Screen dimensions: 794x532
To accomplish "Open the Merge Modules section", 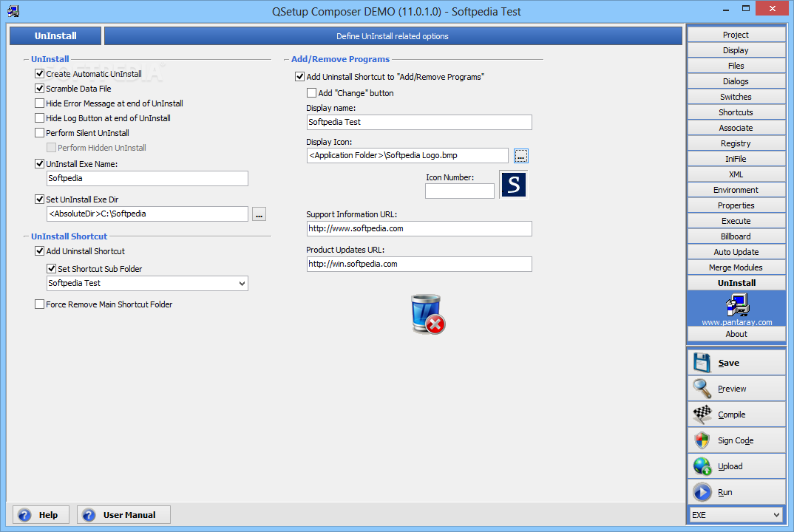I will (x=736, y=267).
